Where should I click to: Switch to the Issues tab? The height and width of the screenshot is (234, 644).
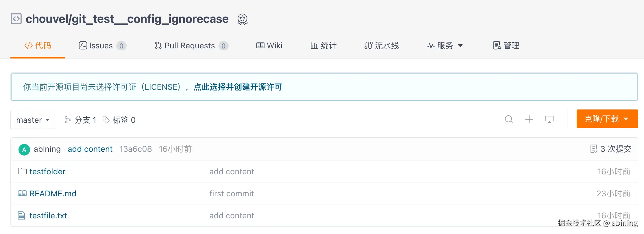[x=102, y=46]
